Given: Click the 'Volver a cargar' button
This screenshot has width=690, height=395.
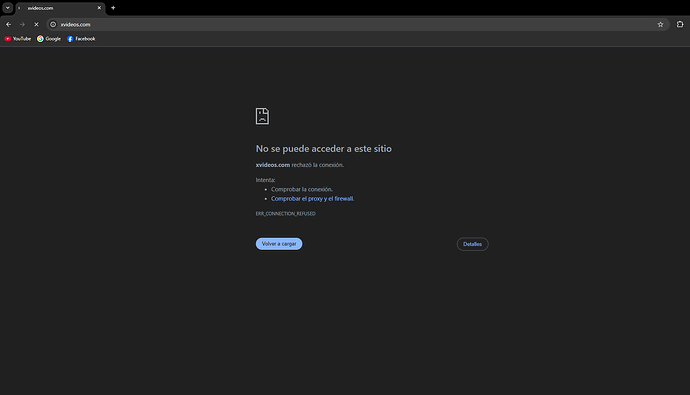Looking at the screenshot, I should click(279, 244).
